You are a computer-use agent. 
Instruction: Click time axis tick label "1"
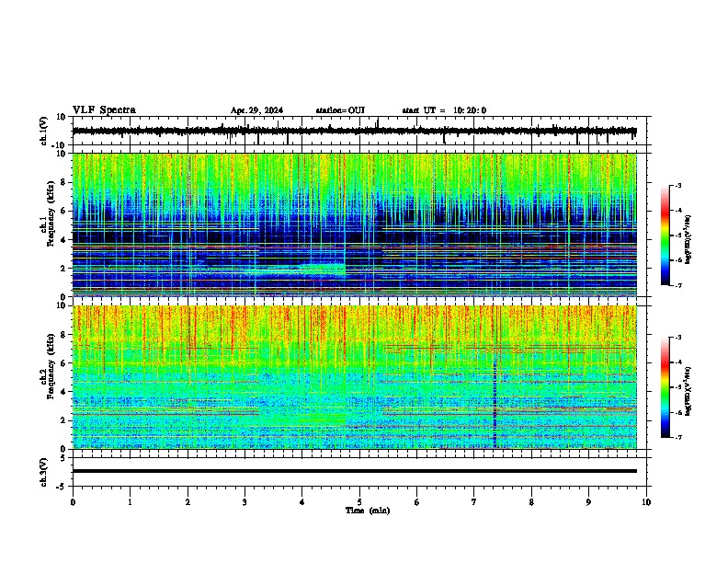point(130,502)
